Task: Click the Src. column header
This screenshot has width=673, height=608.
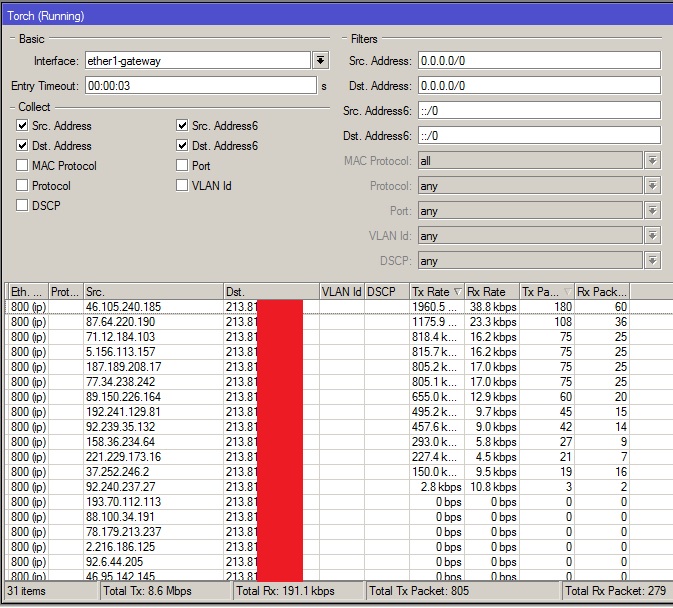Action: 152,291
